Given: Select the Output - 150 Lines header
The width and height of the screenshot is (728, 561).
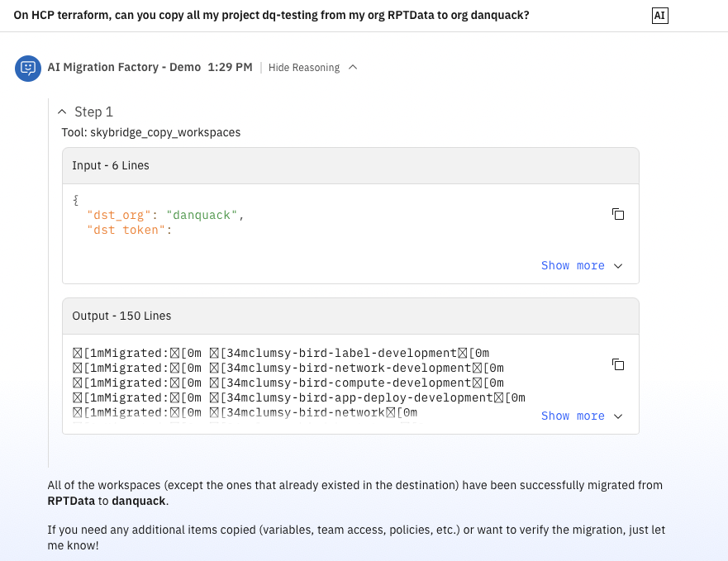Looking at the screenshot, I should point(121,316).
